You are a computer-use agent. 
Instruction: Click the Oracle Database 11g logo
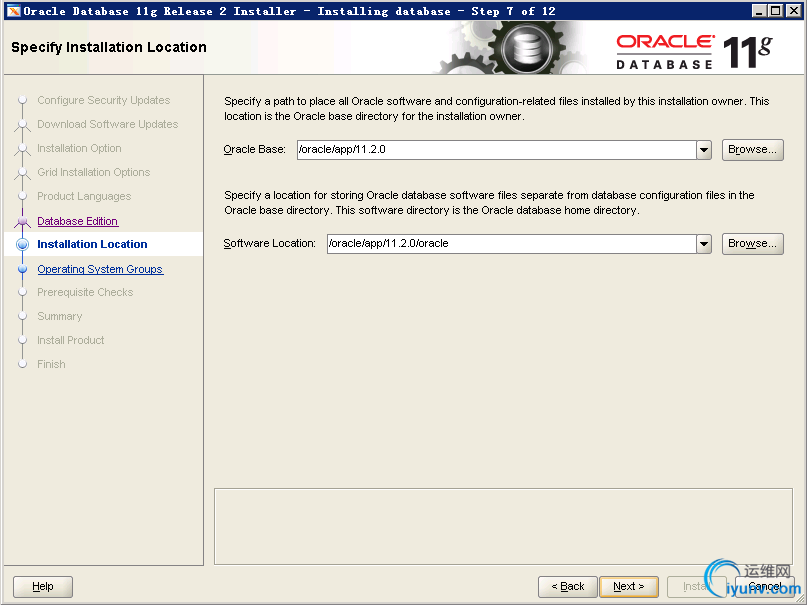click(694, 51)
